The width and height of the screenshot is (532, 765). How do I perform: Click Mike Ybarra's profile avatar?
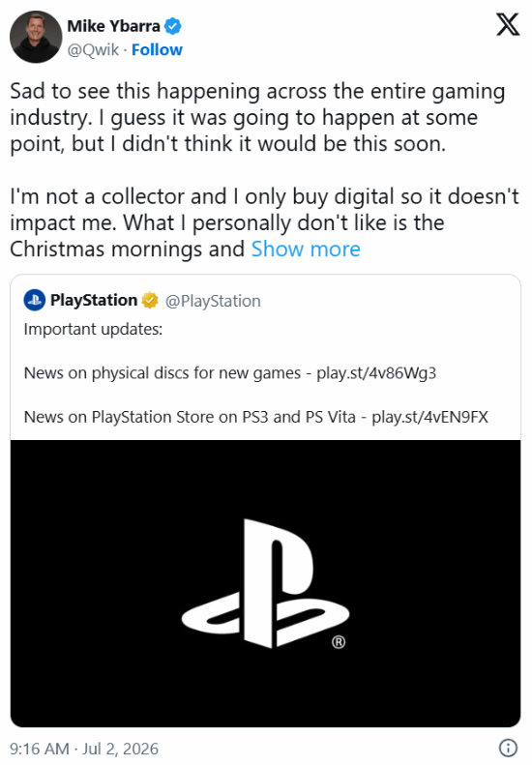click(x=36, y=37)
